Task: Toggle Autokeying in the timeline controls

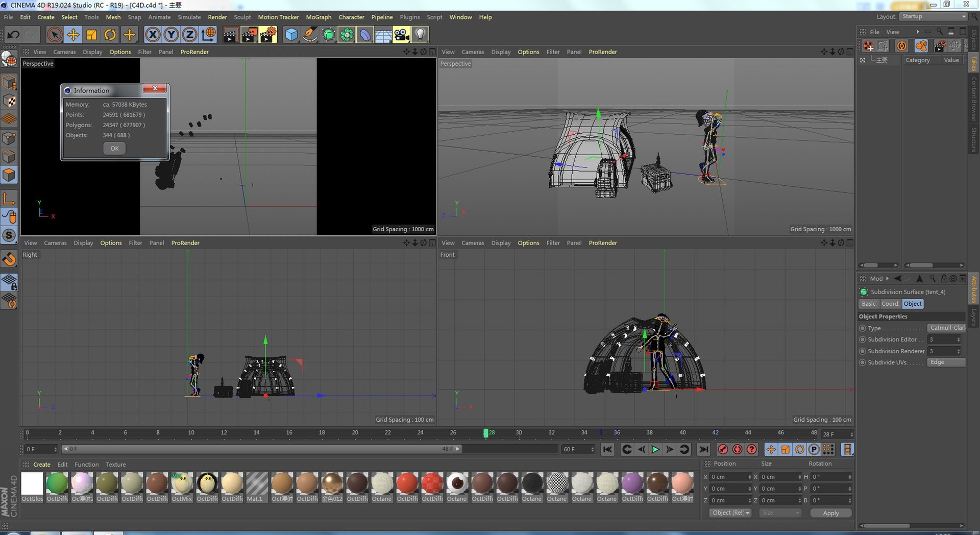Action: click(737, 449)
